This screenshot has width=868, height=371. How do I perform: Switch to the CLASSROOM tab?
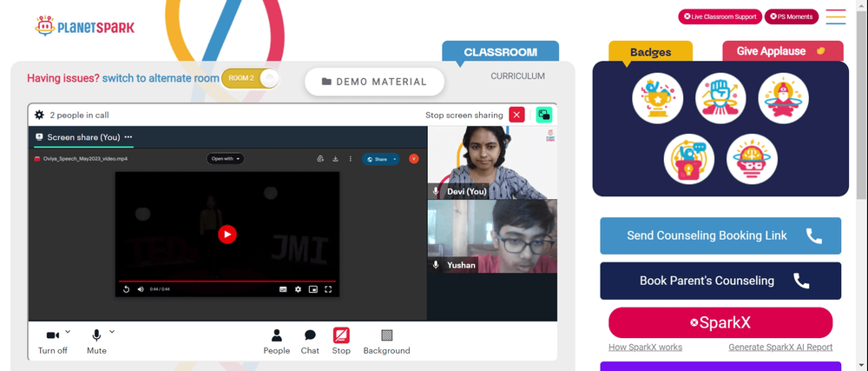tap(501, 52)
